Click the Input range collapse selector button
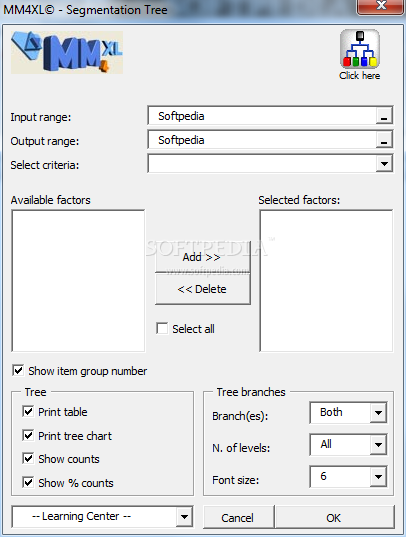The image size is (406, 537). [x=384, y=116]
